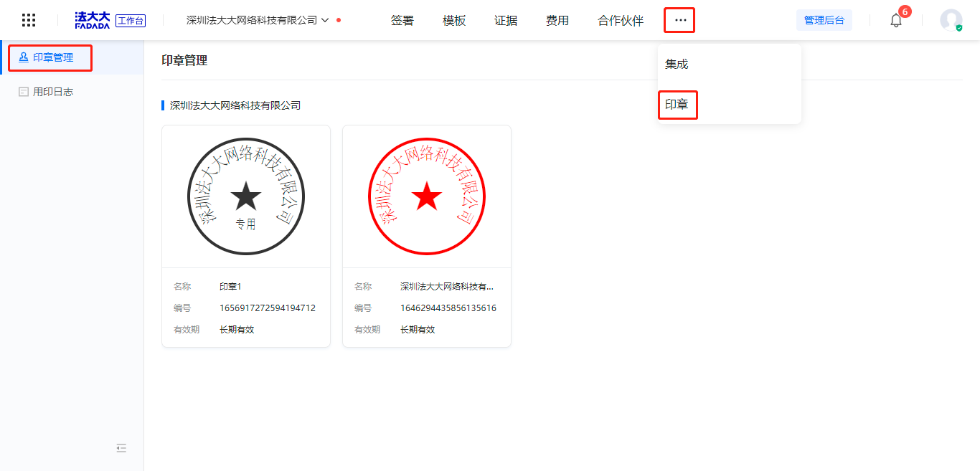Open the 合作伙伴 tab
The height and width of the screenshot is (471, 980).
621,21
